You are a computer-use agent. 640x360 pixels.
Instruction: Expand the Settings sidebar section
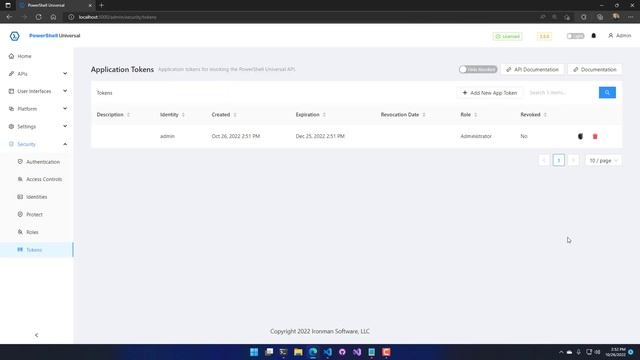tap(37, 127)
